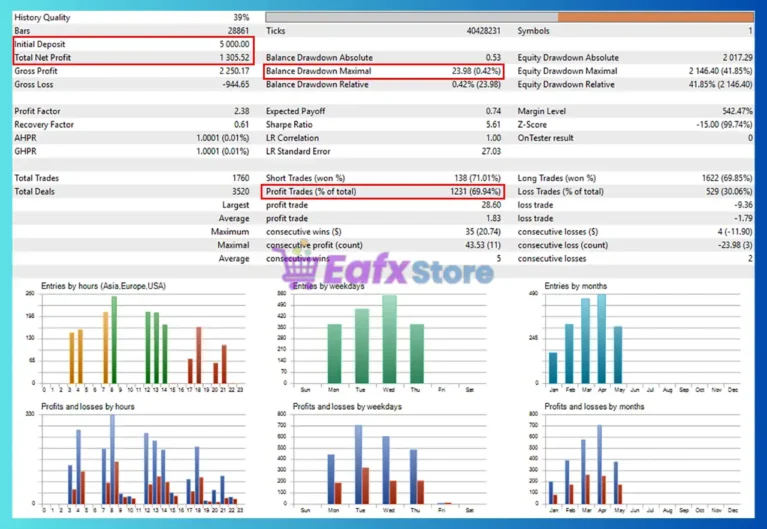767x529 pixels.
Task: Select the Short Trades value 138 (71.01%)
Action: pyautogui.click(x=477, y=178)
